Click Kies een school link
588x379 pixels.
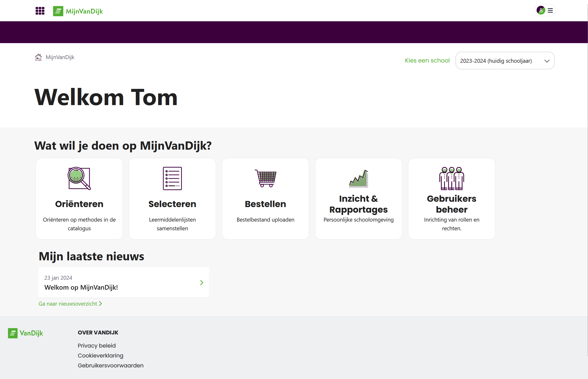click(x=427, y=61)
